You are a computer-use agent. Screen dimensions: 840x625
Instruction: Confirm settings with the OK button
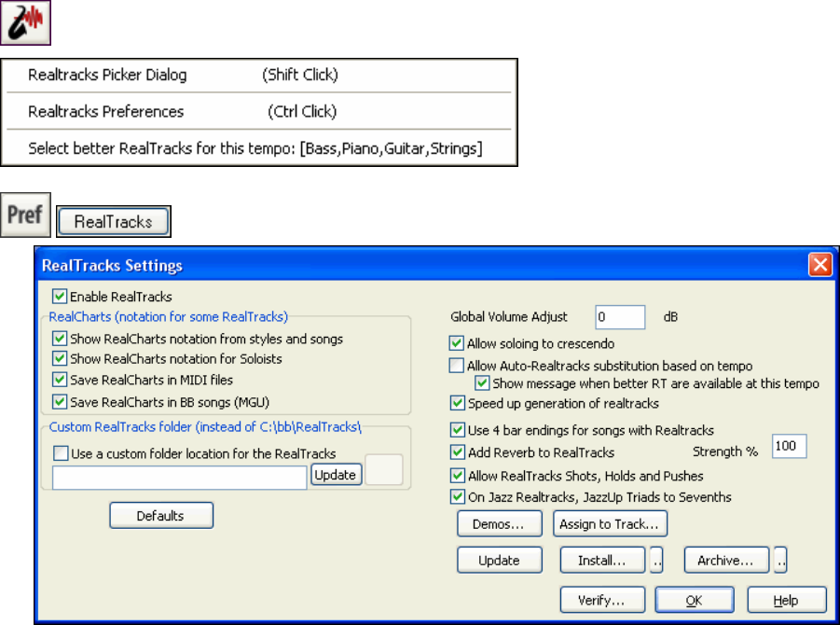coord(695,600)
